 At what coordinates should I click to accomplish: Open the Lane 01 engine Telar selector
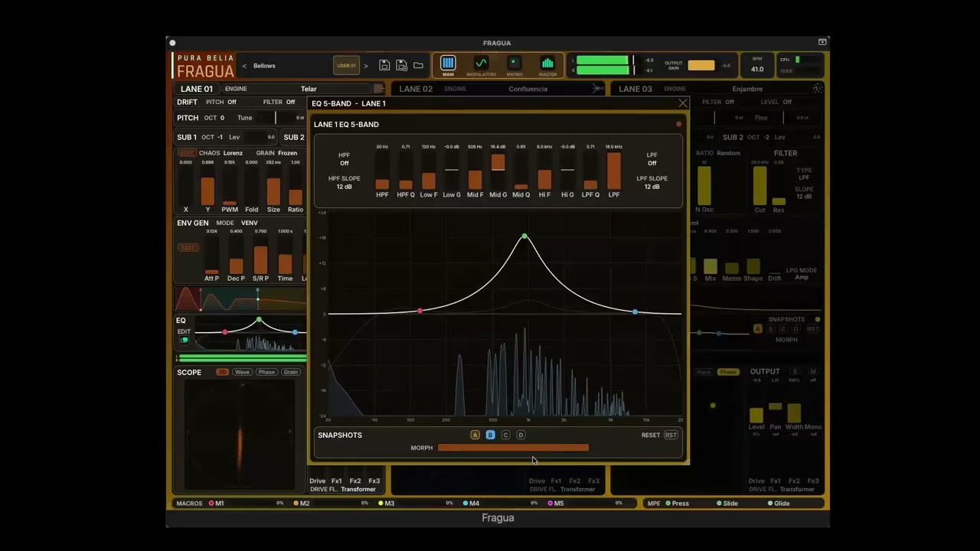309,89
